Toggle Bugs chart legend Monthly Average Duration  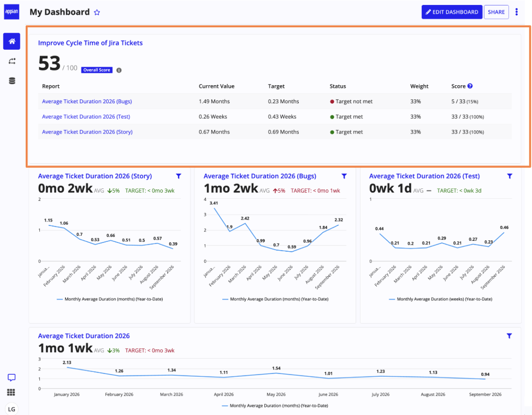pyautogui.click(x=275, y=299)
